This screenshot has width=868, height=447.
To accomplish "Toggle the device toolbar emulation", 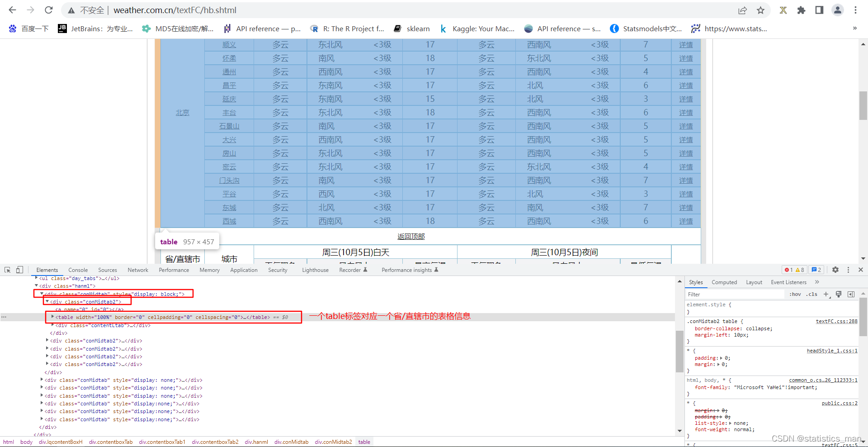I will [x=19, y=270].
